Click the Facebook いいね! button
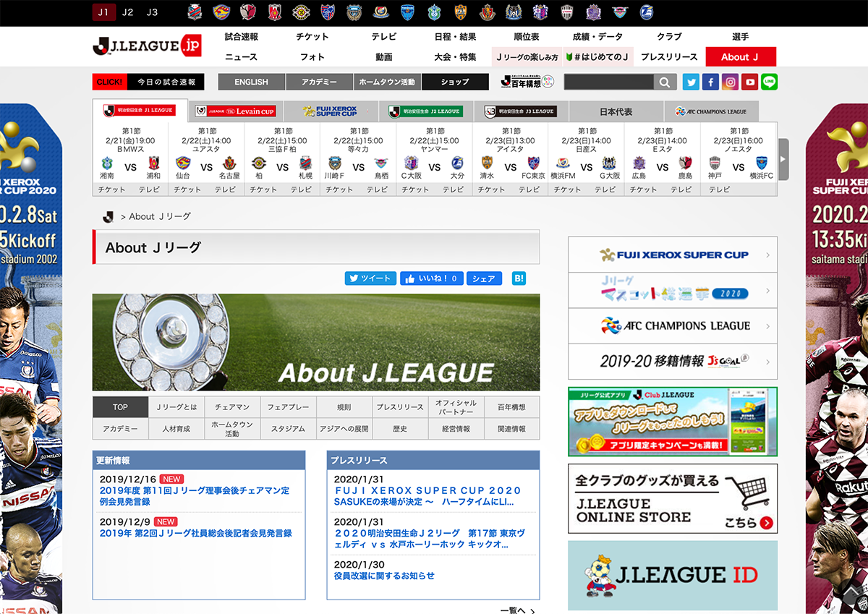868x614 pixels. [x=431, y=278]
